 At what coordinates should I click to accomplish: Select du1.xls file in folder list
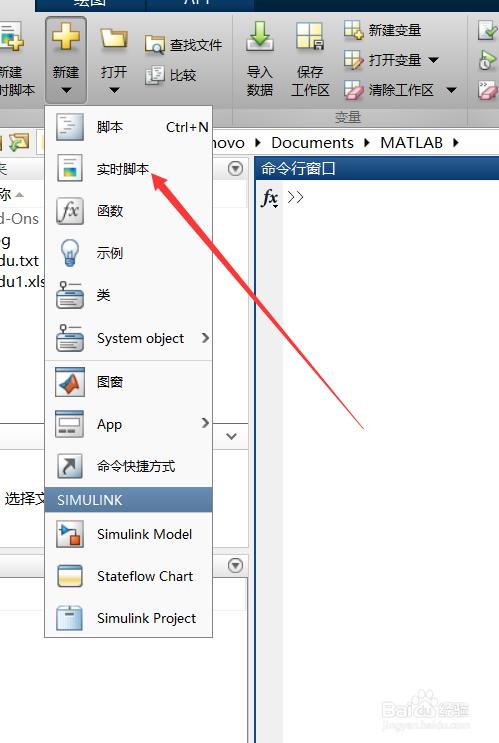click(22, 281)
